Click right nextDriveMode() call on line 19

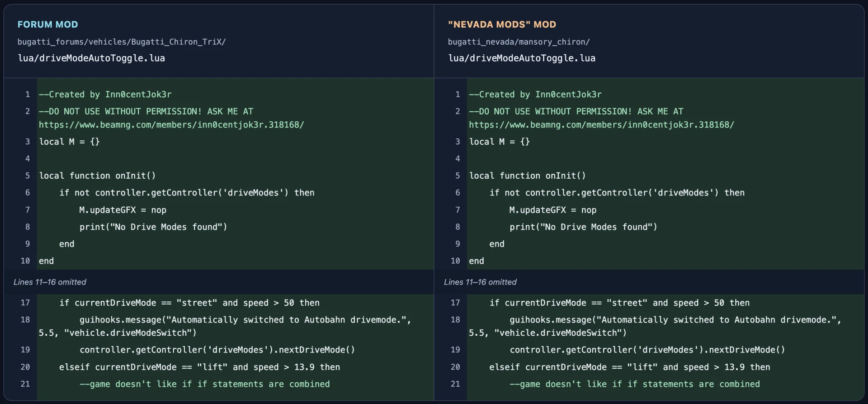click(x=647, y=350)
